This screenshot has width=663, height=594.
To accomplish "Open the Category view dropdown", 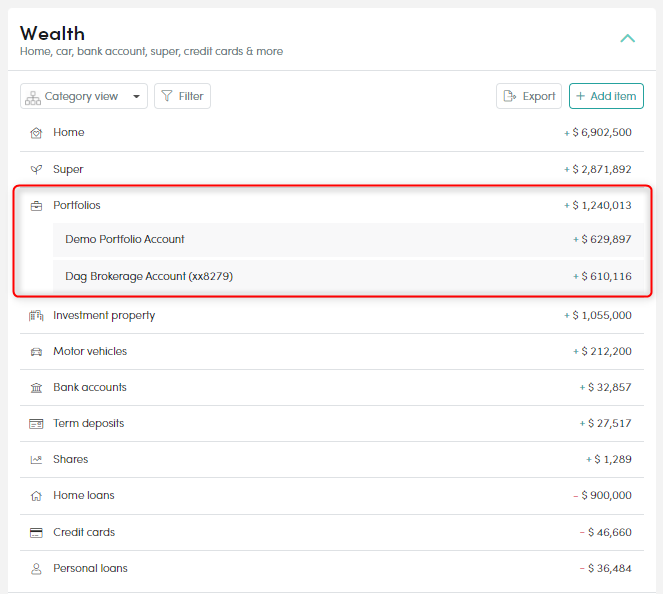I will [x=84, y=96].
